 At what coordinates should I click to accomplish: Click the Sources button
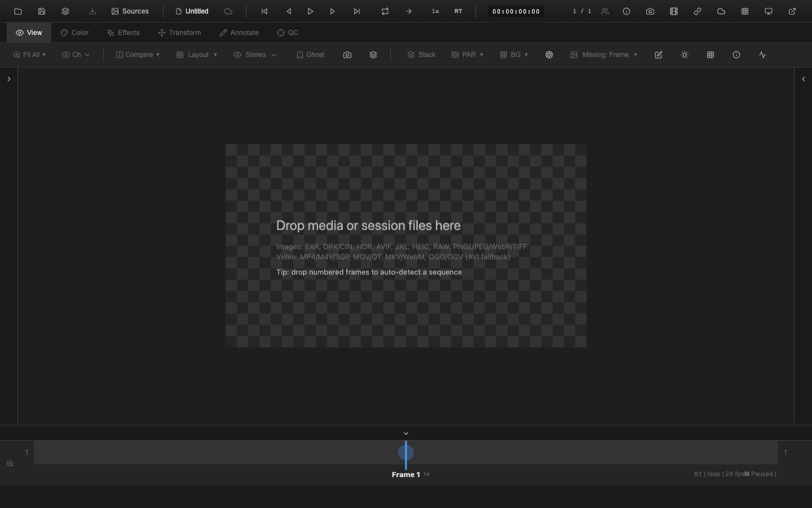pos(130,11)
